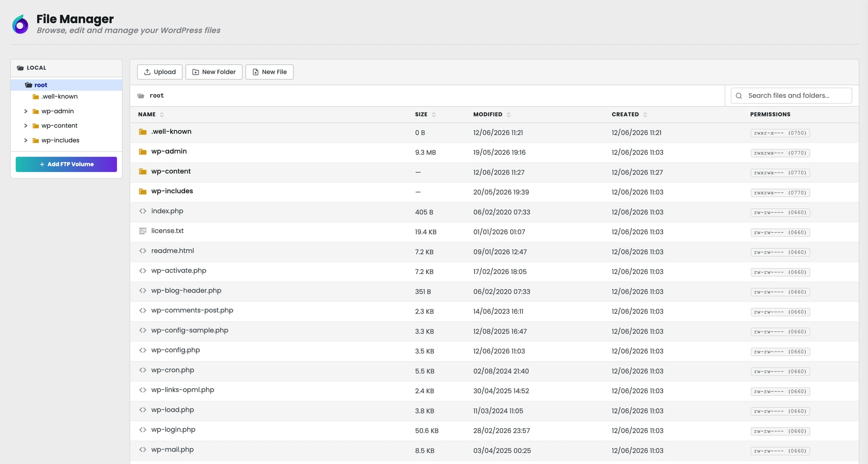Click the File Manager logo icon
This screenshot has height=464, width=868.
[20, 24]
